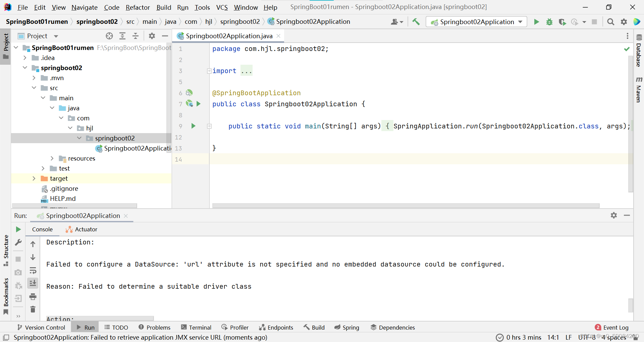644x342 pixels.
Task: Start debugging with the bug icon
Action: pyautogui.click(x=549, y=22)
